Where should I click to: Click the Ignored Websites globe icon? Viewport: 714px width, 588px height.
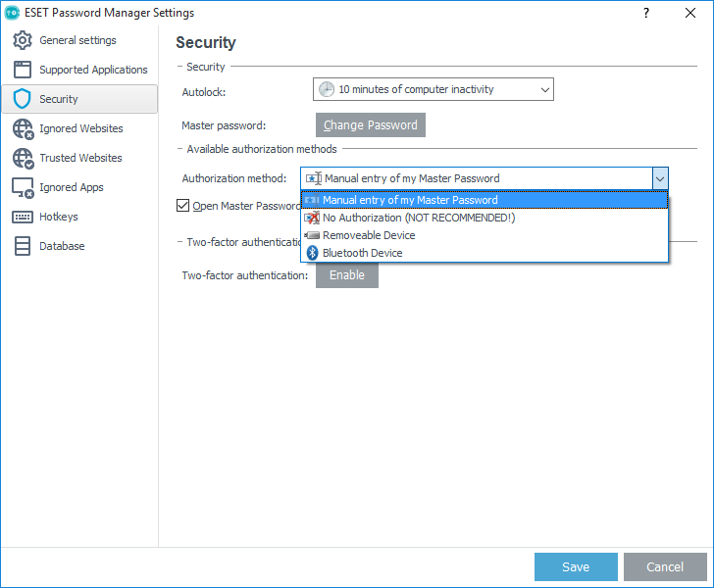coord(23,128)
